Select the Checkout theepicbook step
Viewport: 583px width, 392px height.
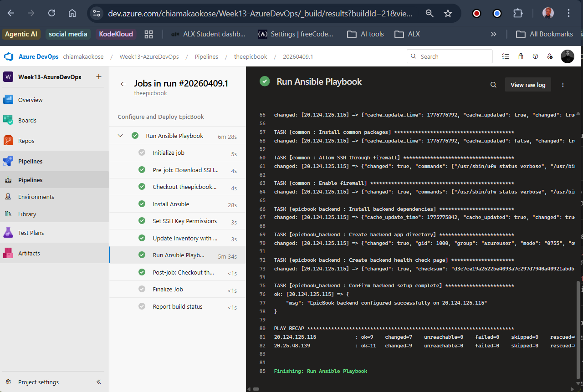click(x=177, y=187)
